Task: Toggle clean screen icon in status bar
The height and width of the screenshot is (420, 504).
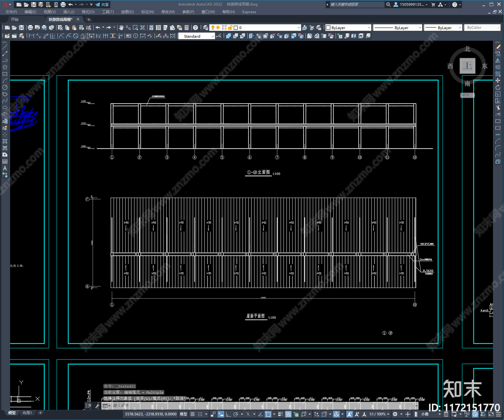Action: pos(491,414)
